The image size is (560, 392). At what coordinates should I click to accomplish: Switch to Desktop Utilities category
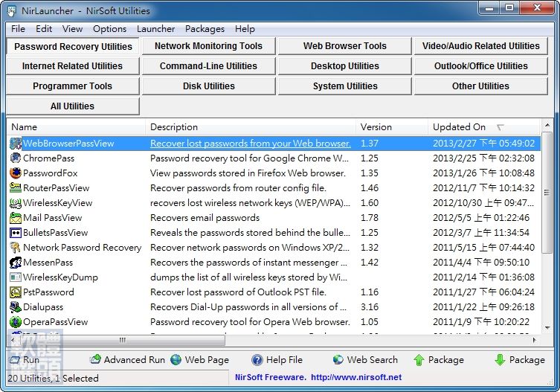pyautogui.click(x=344, y=66)
